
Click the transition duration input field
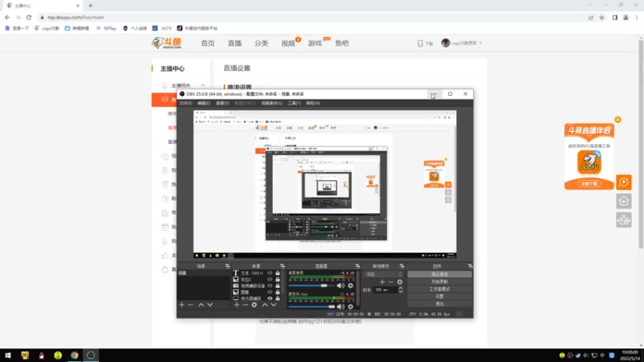click(x=386, y=290)
